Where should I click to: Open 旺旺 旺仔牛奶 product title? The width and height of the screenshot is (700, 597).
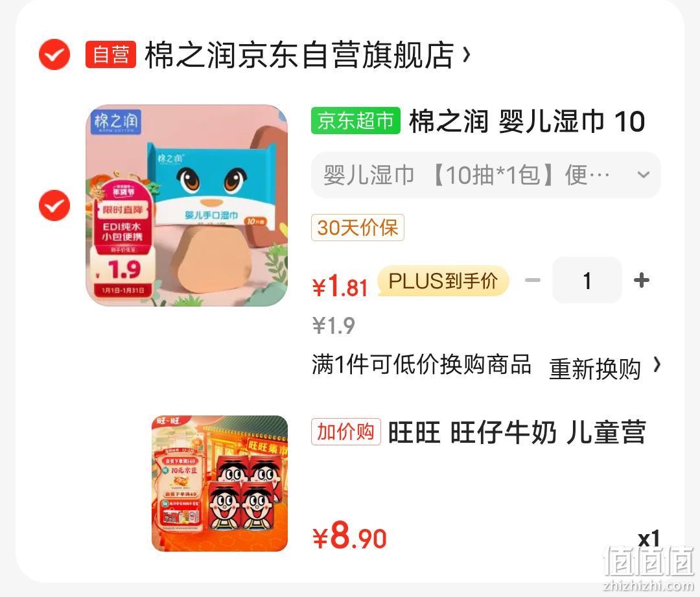tap(517, 432)
